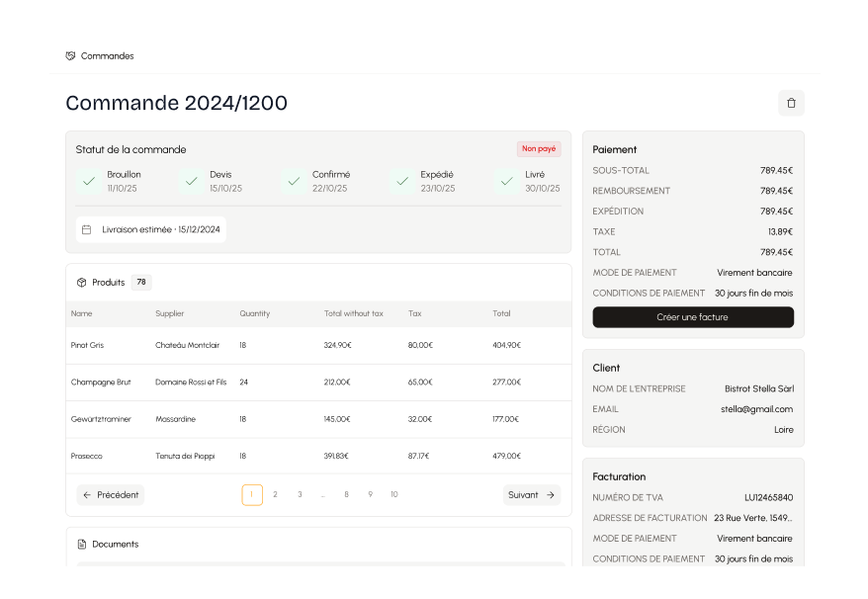Toggle the checkmark on the Devis step
The height and width of the screenshot is (599, 868).
point(191,181)
